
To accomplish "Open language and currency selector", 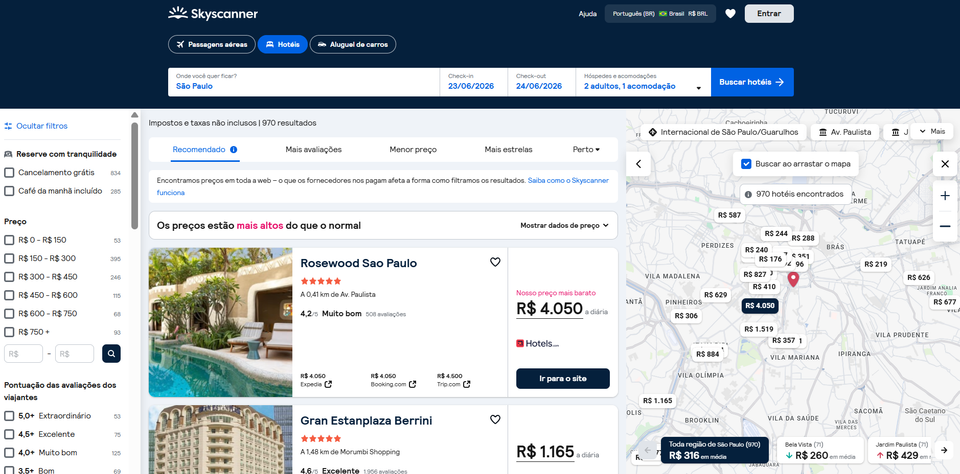I will click(x=660, y=13).
